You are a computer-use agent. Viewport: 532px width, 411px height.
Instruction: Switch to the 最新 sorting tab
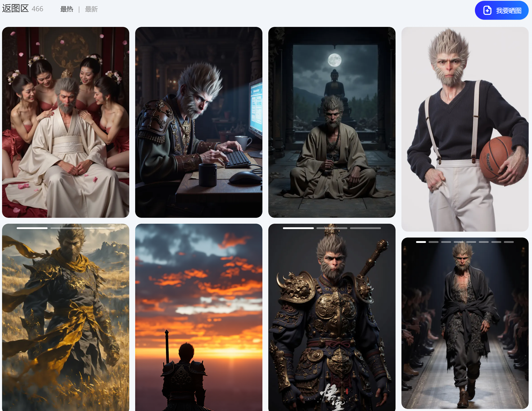[x=91, y=9]
